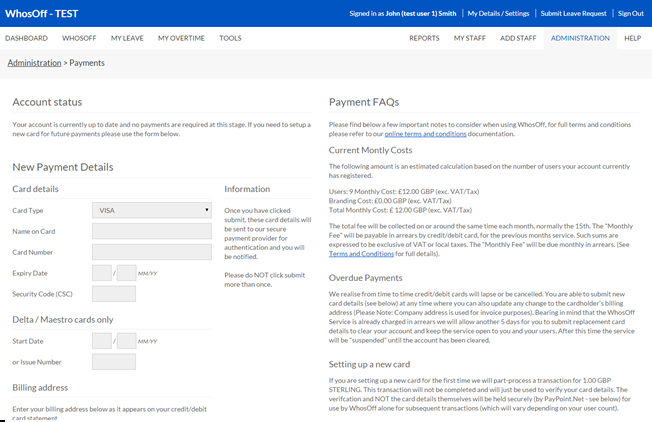
Task: Focus the Card Number input
Action: tap(152, 252)
